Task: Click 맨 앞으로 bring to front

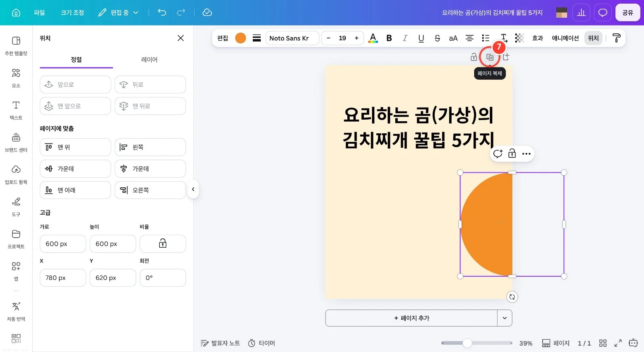Action: click(x=75, y=106)
